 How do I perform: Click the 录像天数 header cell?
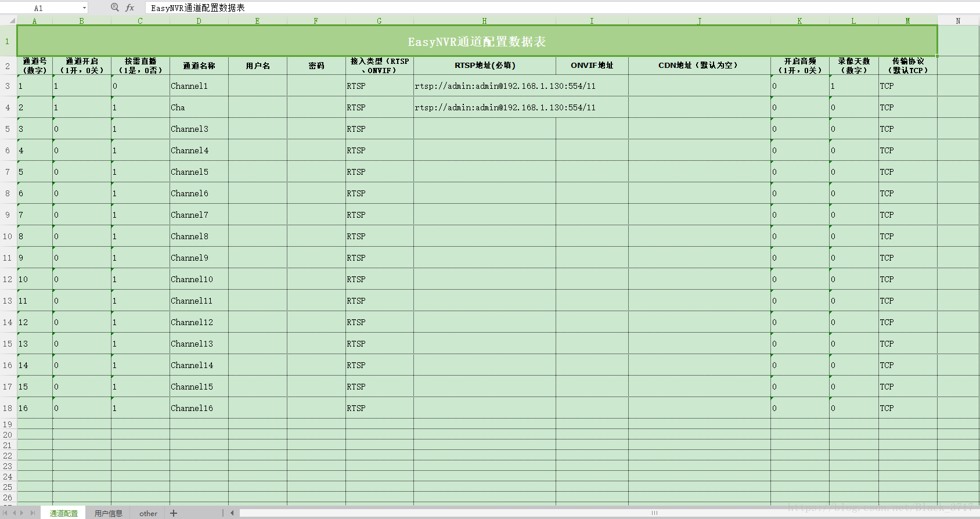854,66
